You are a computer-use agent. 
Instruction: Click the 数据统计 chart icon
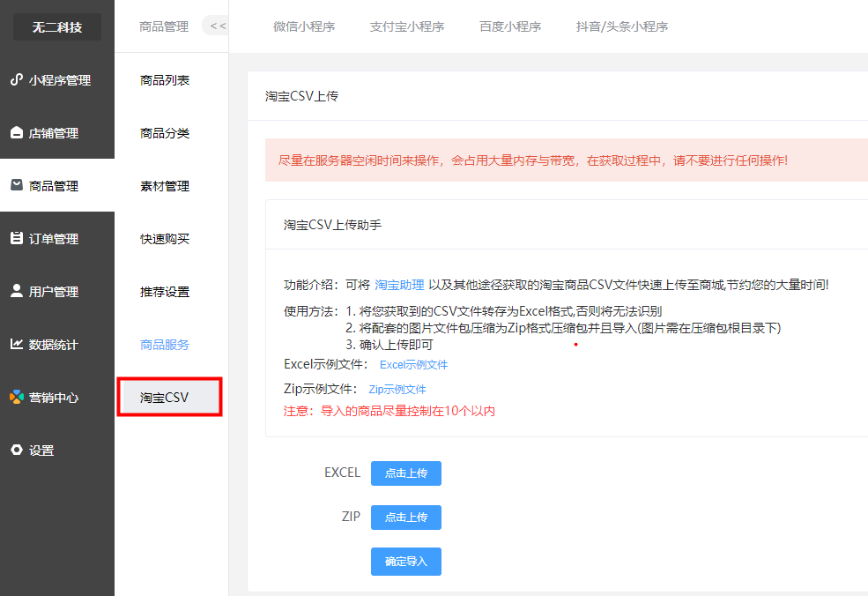17,344
